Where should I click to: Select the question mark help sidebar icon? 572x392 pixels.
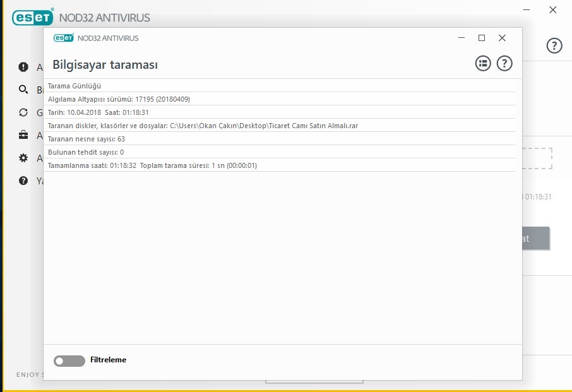[x=23, y=181]
